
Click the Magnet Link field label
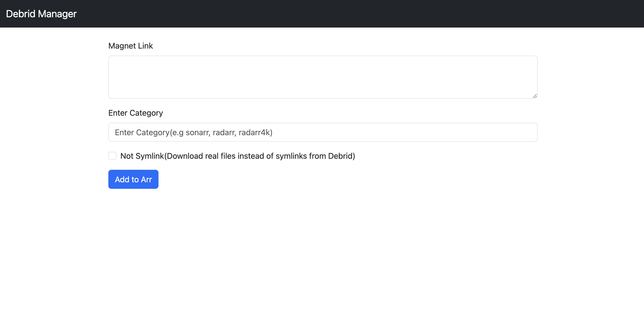[130, 46]
